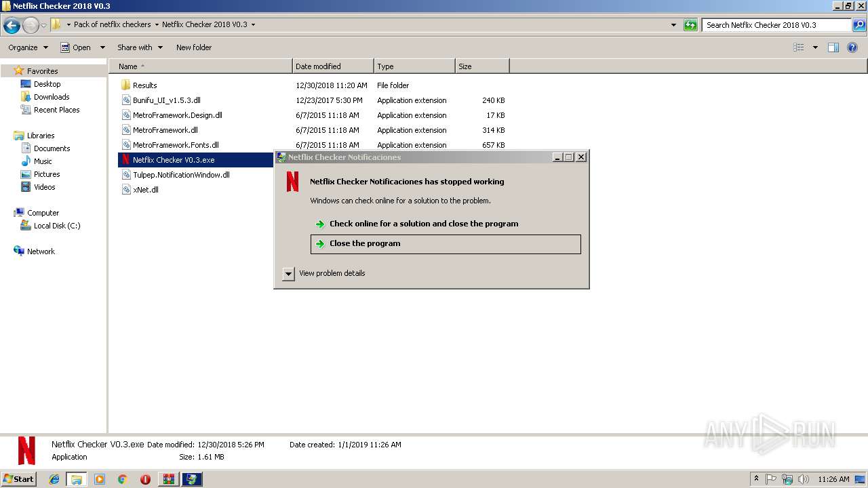The height and width of the screenshot is (488, 868).
Task: Click the Action Center flag icon
Action: pos(771,479)
